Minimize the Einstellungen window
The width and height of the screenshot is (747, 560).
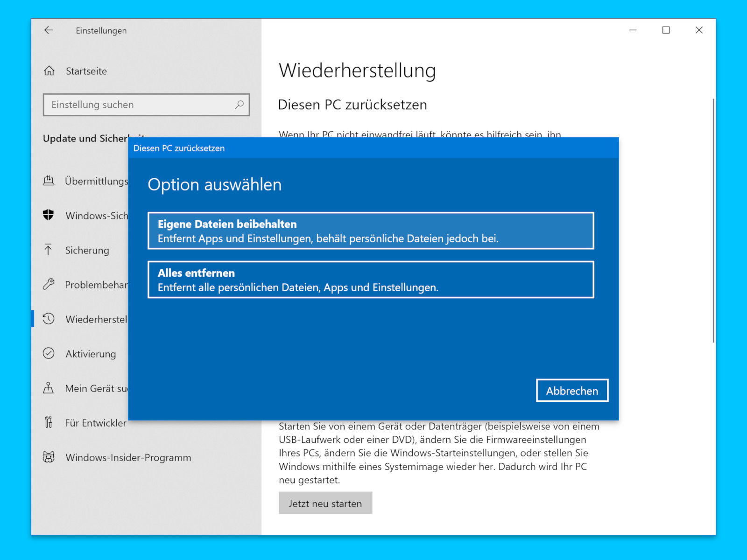(x=633, y=30)
